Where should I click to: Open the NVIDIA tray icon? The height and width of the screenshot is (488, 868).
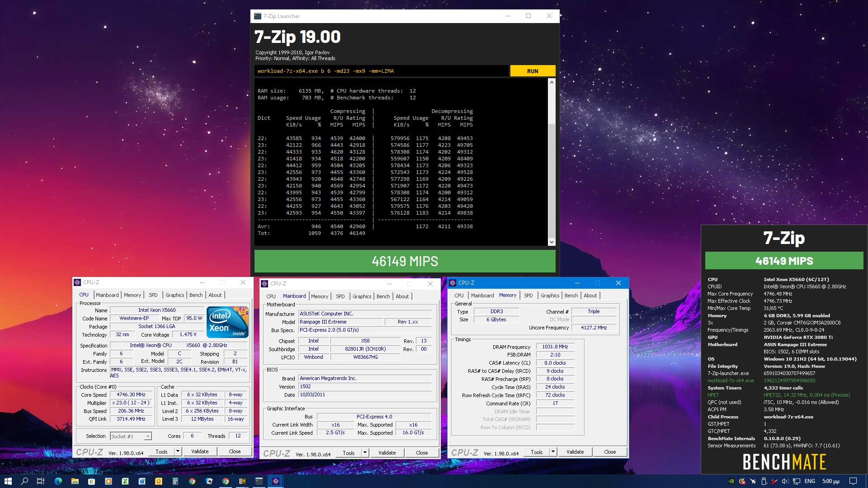click(731, 481)
